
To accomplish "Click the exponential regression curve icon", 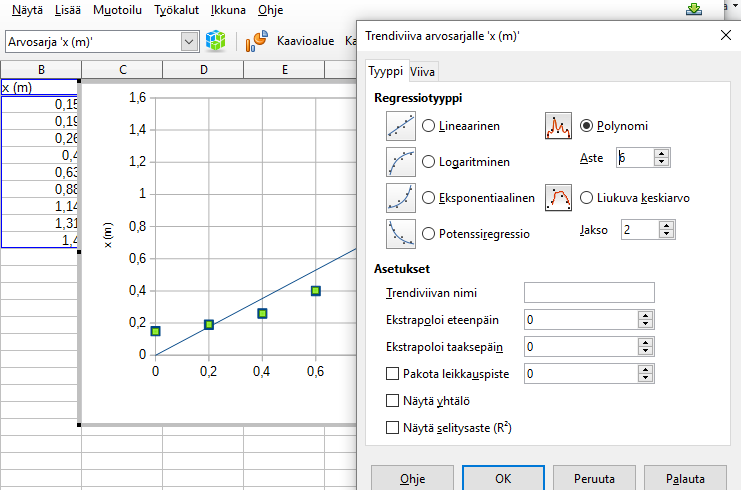I will 401,198.
